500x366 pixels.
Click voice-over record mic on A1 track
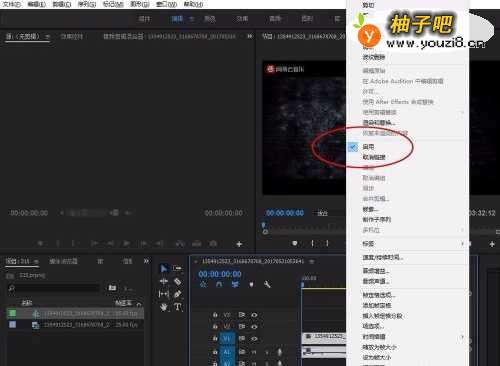point(280,352)
